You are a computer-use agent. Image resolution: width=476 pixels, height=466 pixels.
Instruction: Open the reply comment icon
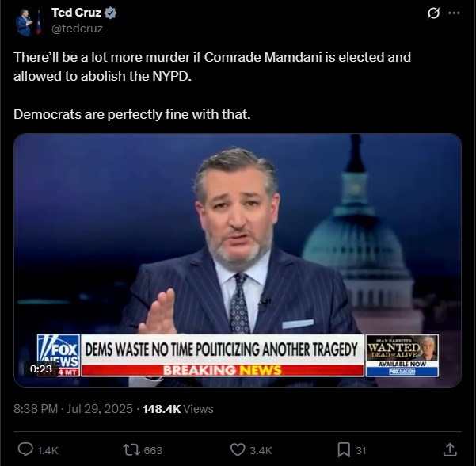click(x=25, y=449)
